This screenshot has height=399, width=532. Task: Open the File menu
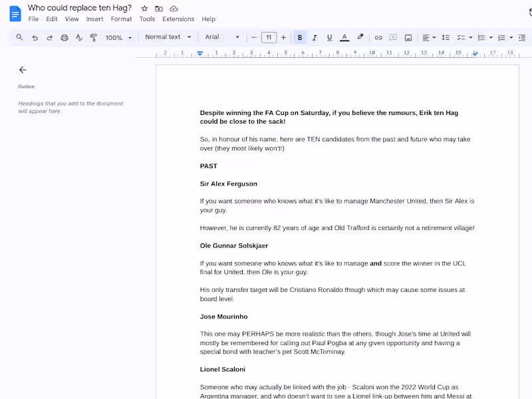[x=33, y=19]
